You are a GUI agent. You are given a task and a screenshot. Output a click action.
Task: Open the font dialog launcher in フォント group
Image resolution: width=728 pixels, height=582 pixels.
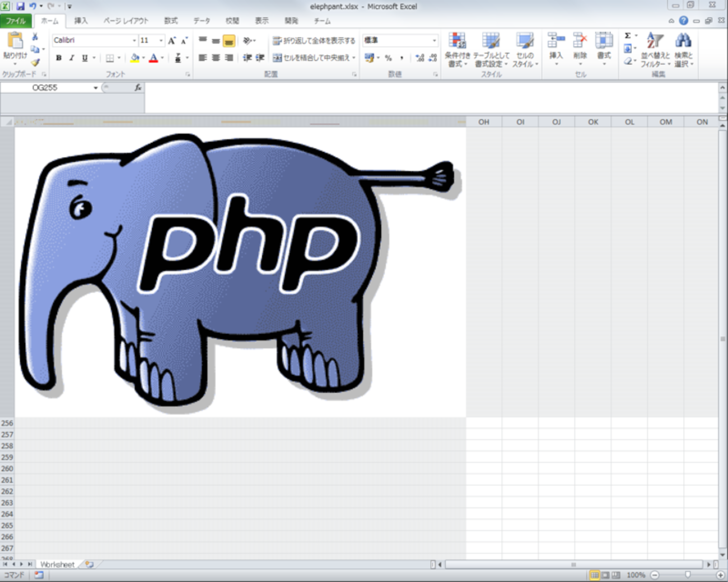tap(188, 74)
